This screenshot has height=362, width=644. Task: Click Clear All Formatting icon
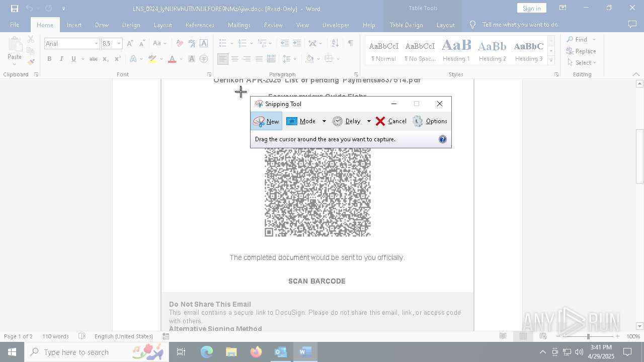click(180, 44)
